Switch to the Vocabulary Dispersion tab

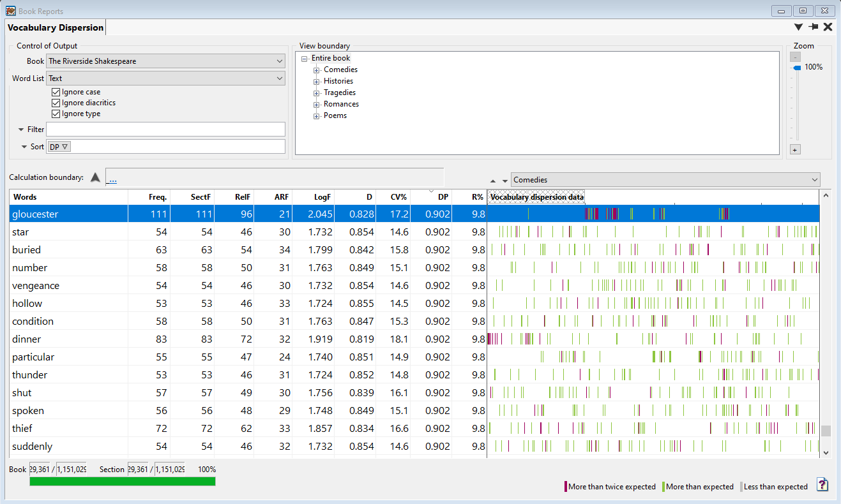[56, 27]
